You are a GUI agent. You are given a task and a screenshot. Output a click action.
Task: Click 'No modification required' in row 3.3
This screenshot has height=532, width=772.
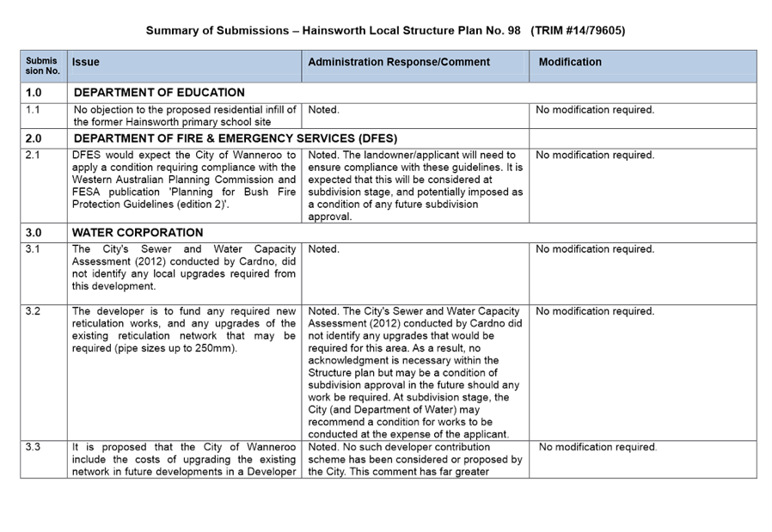coord(597,447)
